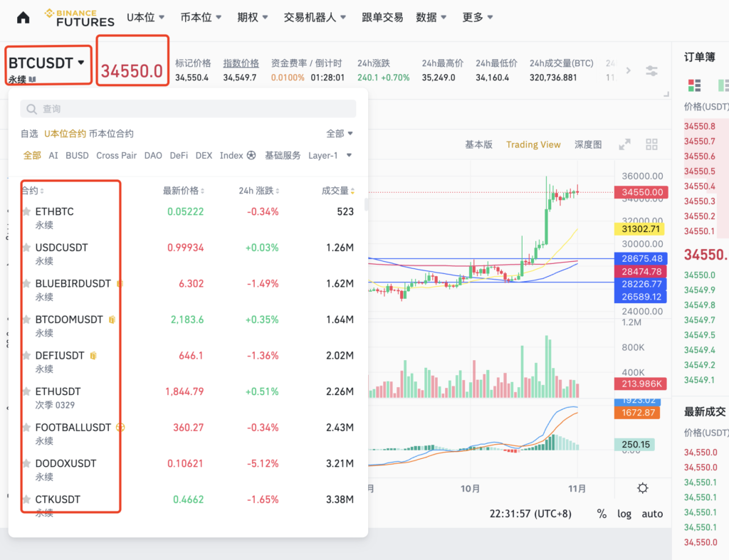Click the BTCDOMUSDT index badge icon
This screenshot has height=560, width=729.
tap(112, 319)
